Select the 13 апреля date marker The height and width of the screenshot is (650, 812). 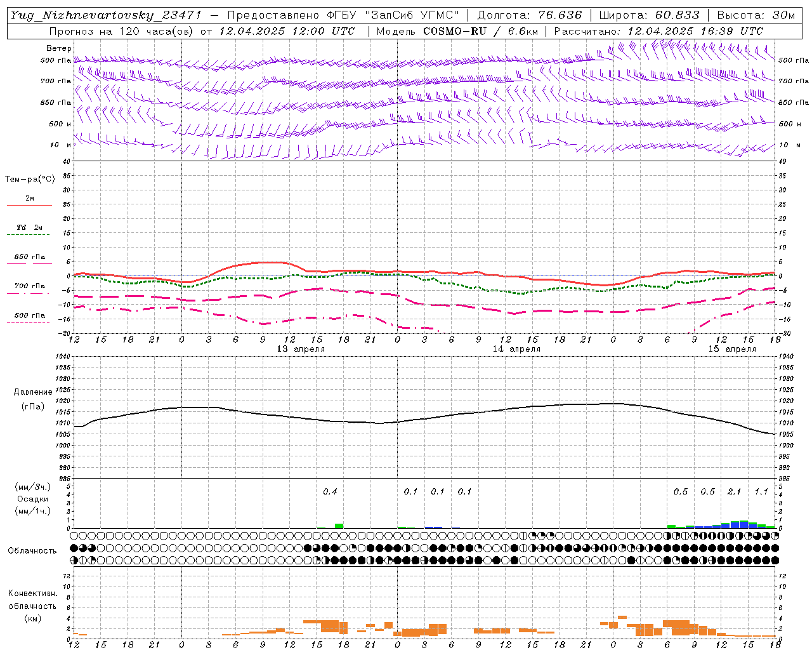[301, 349]
